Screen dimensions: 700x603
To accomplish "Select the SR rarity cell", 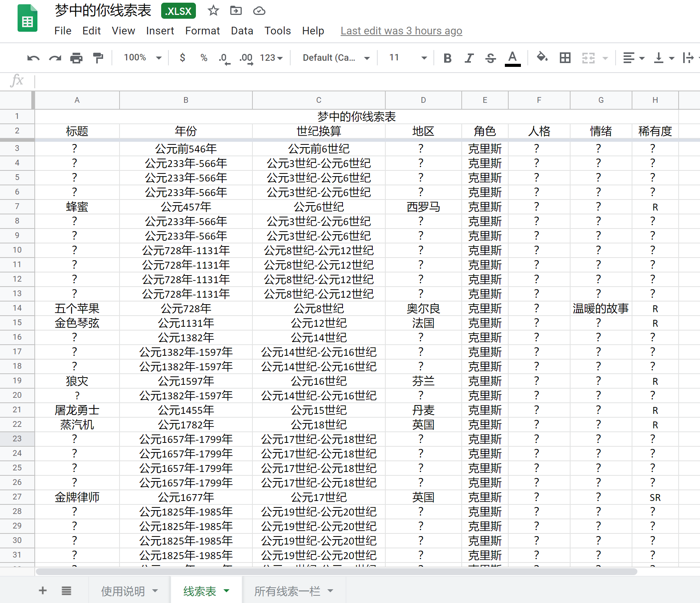I will 655,497.
